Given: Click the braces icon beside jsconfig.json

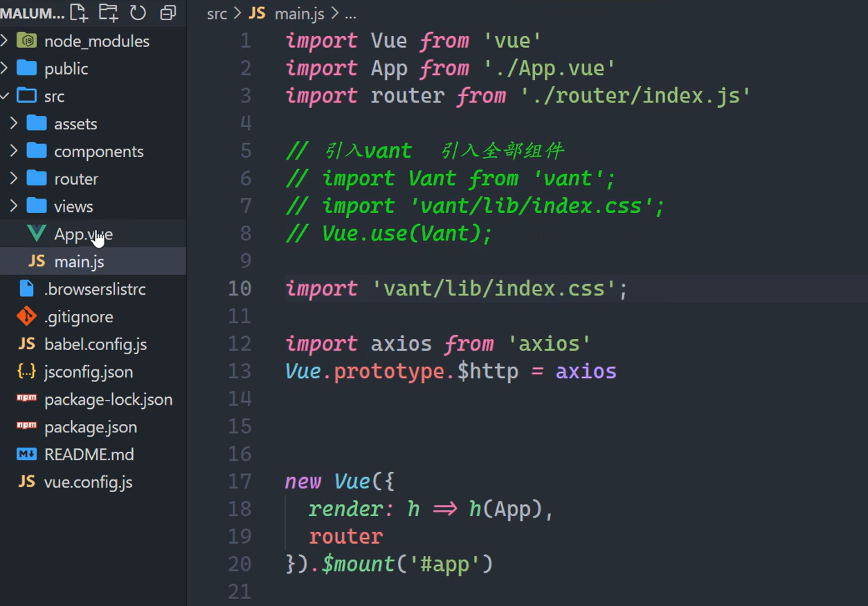Looking at the screenshot, I should pos(26,371).
